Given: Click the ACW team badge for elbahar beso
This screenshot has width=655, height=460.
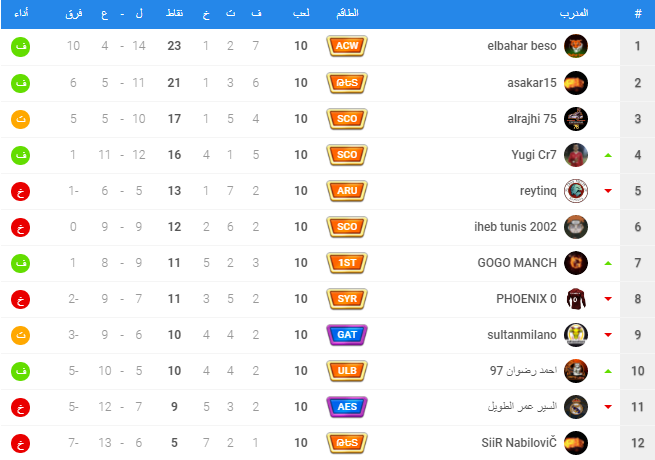Looking at the screenshot, I should coord(347,46).
